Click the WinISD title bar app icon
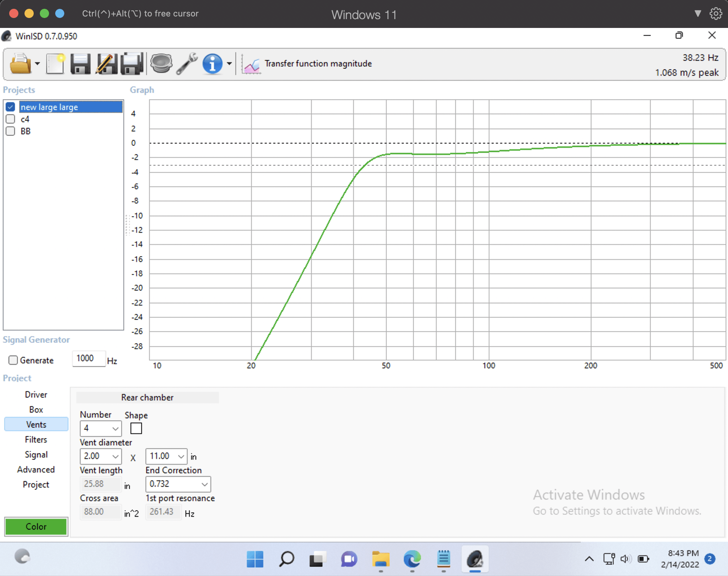 [7, 36]
